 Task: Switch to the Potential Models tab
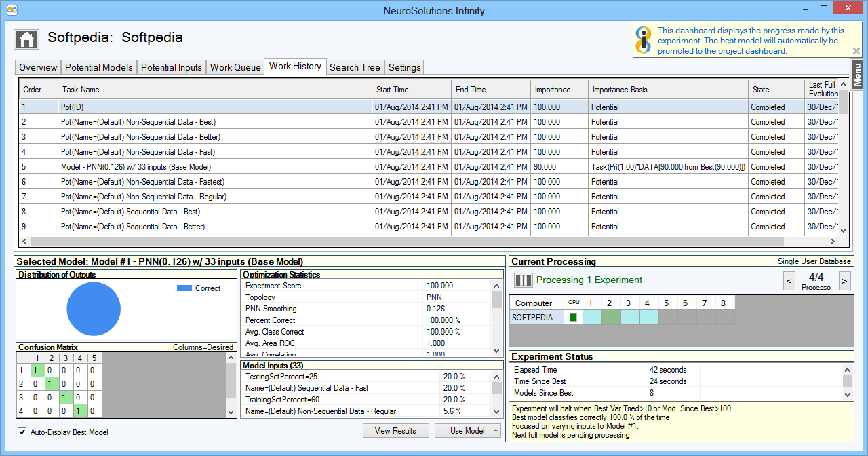click(x=99, y=67)
